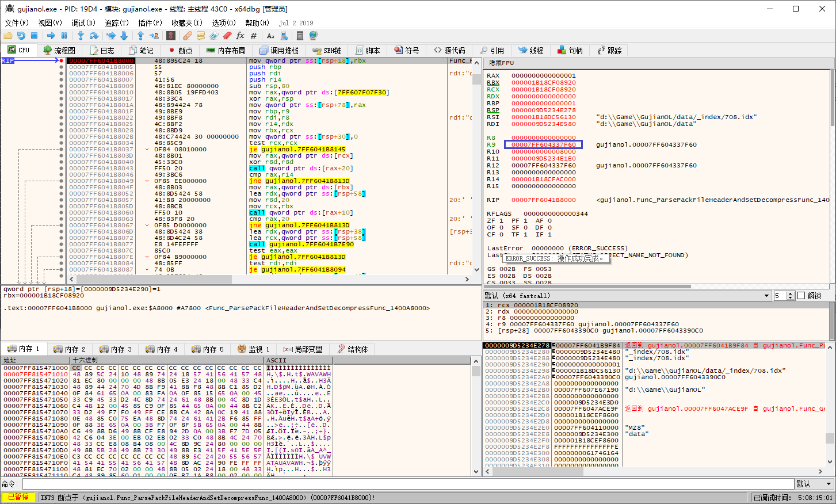The image size is (836, 504).
Task: Open the 线程 tab
Action: [531, 51]
